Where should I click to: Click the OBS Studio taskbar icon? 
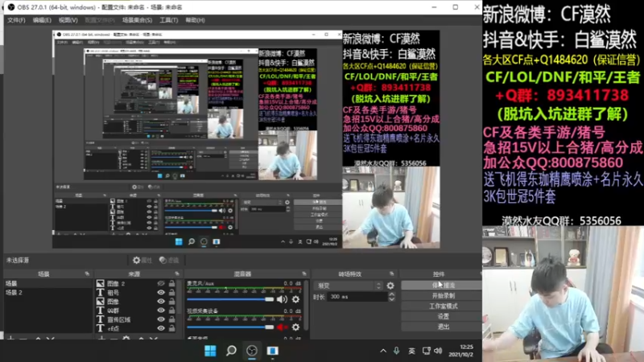coord(252,351)
